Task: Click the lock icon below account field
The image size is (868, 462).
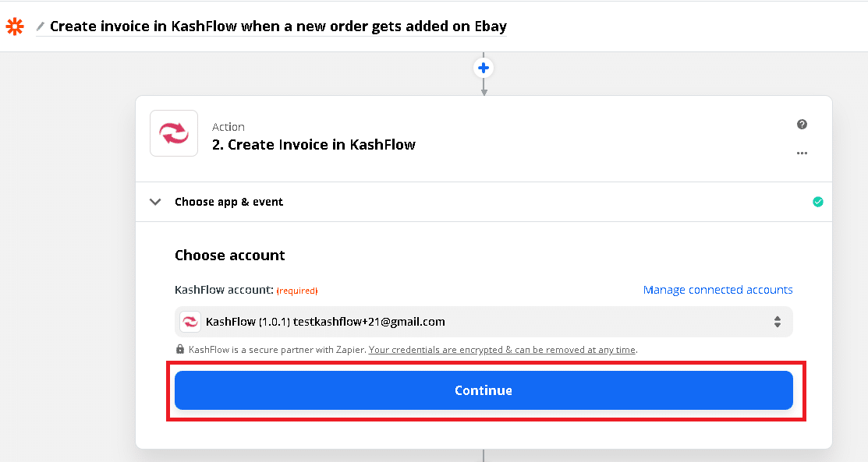Action: 180,350
